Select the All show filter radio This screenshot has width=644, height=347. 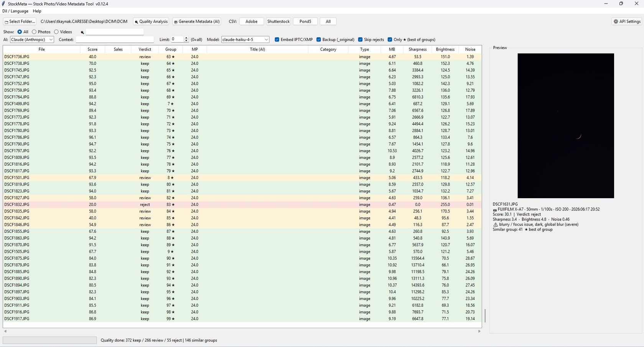[x=20, y=32]
